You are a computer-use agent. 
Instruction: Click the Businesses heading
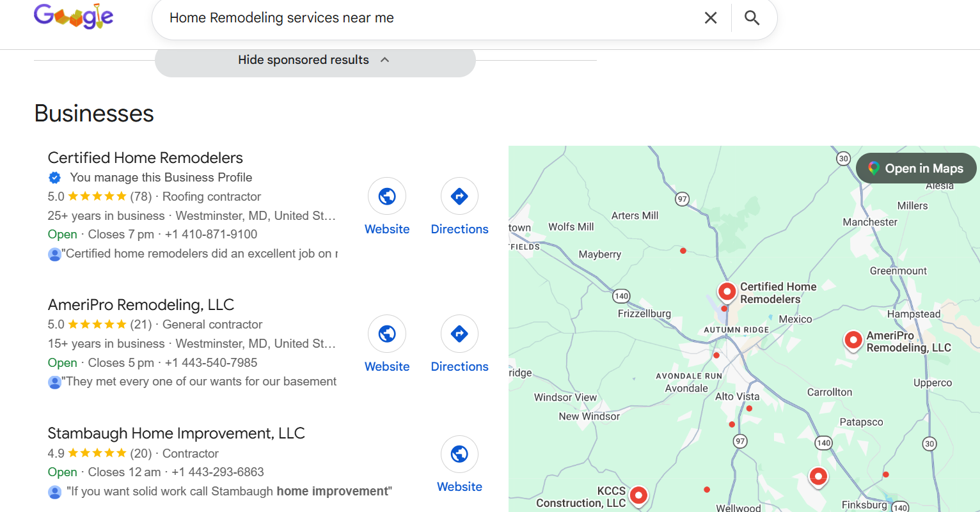coord(94,113)
